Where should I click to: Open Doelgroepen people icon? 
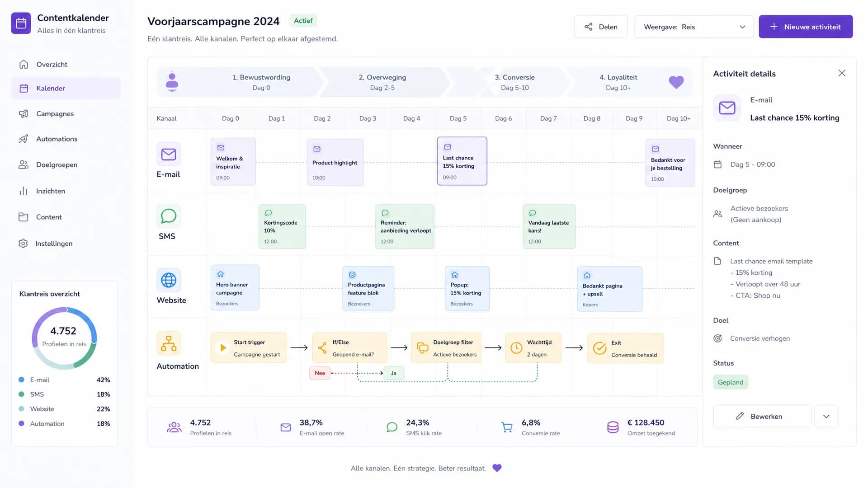[x=24, y=164]
